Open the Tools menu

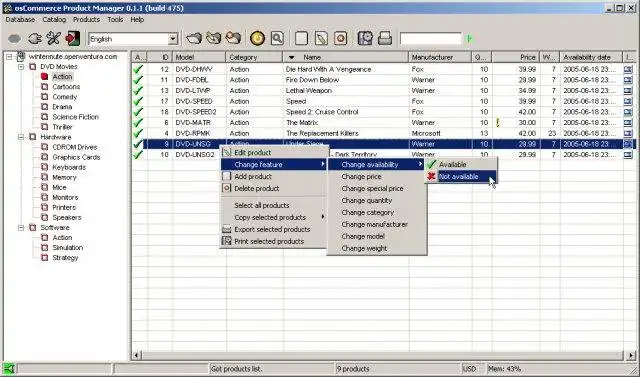tap(115, 19)
